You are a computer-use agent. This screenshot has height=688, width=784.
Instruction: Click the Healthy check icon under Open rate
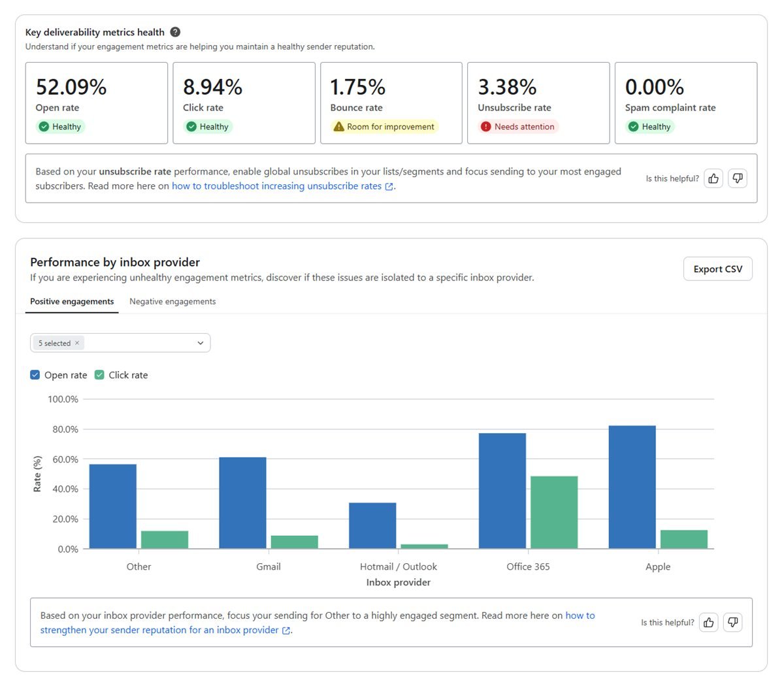[x=44, y=127]
